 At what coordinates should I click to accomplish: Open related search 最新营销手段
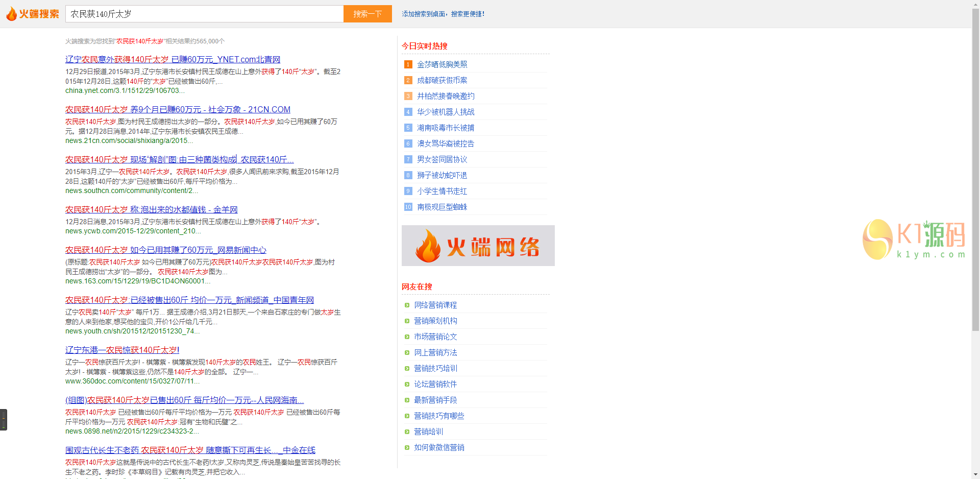point(435,400)
